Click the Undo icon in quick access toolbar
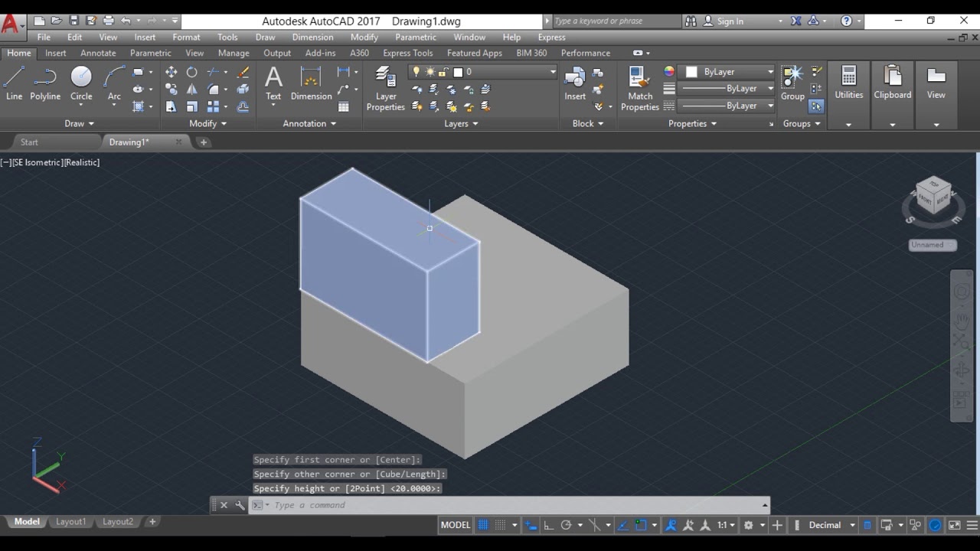The width and height of the screenshot is (980, 551). (126, 21)
